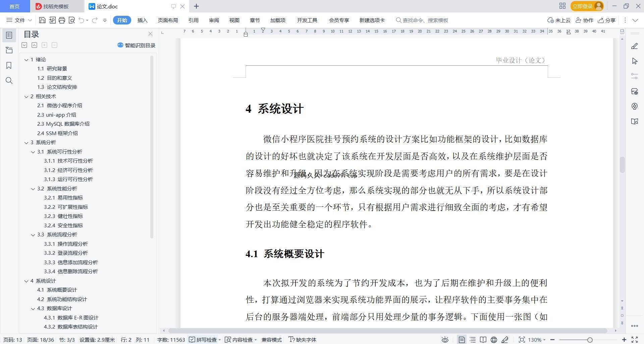Click the zoom in plus button

tap(624, 340)
